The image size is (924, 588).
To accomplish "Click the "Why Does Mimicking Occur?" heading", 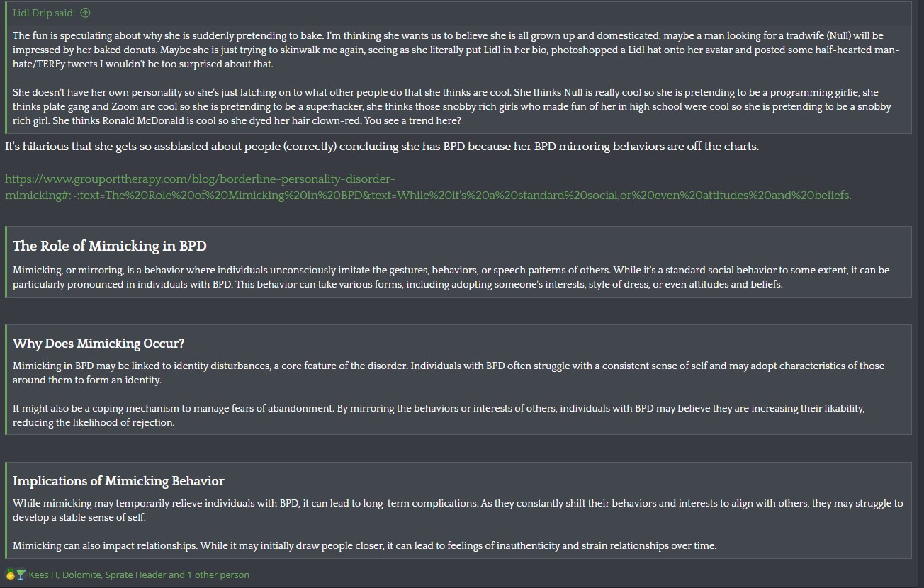I will click(98, 344).
